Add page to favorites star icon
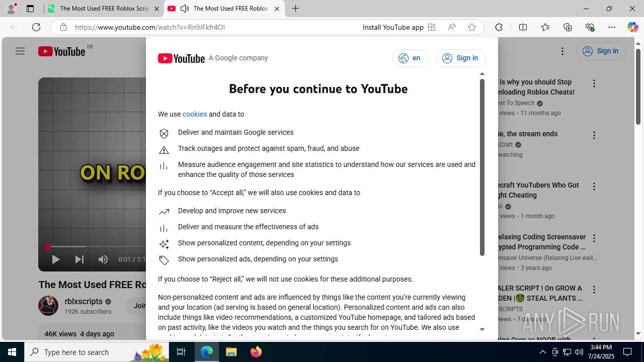This screenshot has width=644, height=362. tap(472, 27)
